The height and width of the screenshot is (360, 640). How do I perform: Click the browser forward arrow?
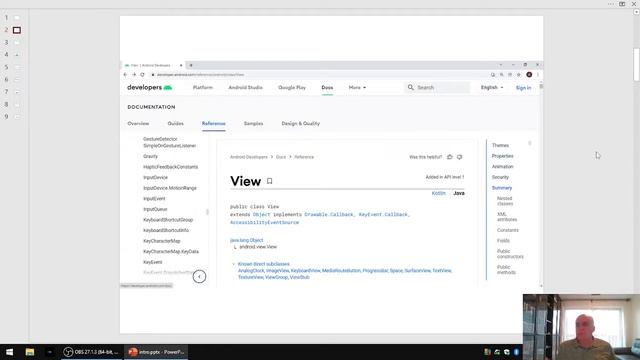click(x=133, y=75)
